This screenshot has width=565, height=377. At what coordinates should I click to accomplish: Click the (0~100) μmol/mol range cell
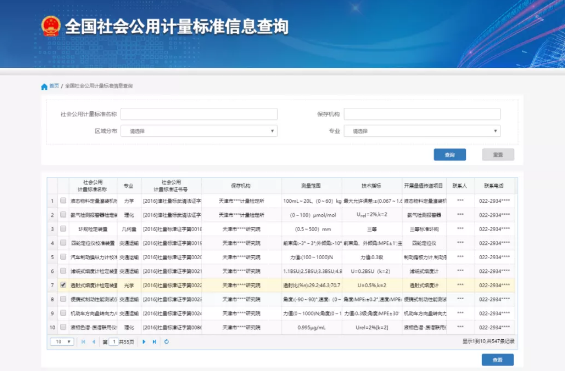point(311,215)
